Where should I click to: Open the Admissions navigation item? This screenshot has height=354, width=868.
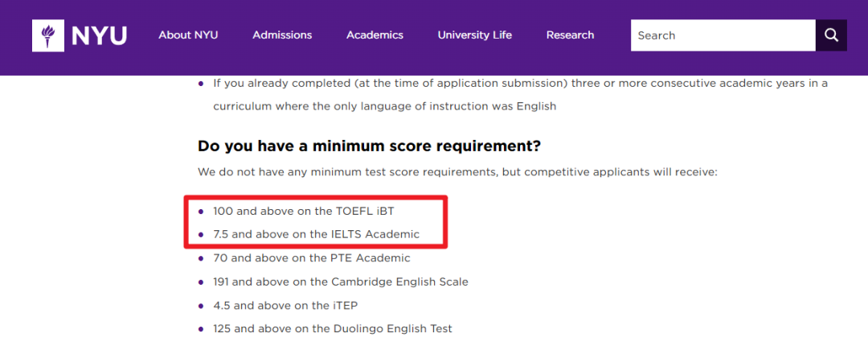point(282,35)
